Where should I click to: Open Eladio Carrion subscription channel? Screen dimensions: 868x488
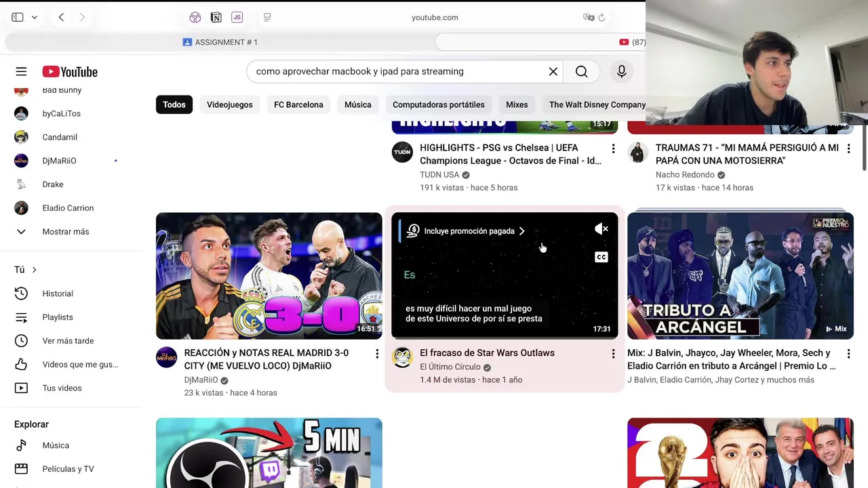tap(66, 208)
